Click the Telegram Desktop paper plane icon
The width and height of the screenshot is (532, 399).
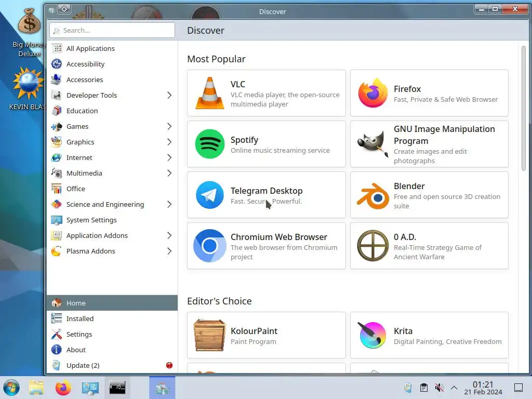pos(210,195)
